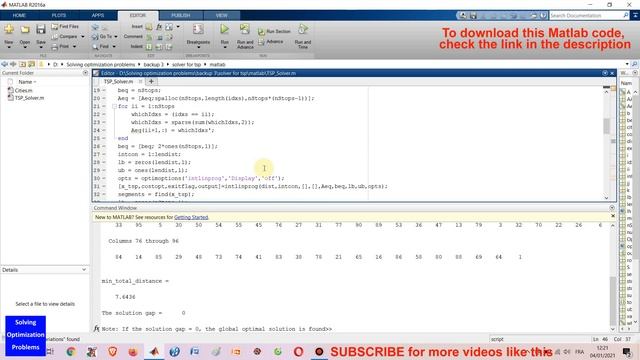Image resolution: width=640 pixels, height=360 pixels.
Task: Click Find Files in toolbar
Action: pos(65,27)
